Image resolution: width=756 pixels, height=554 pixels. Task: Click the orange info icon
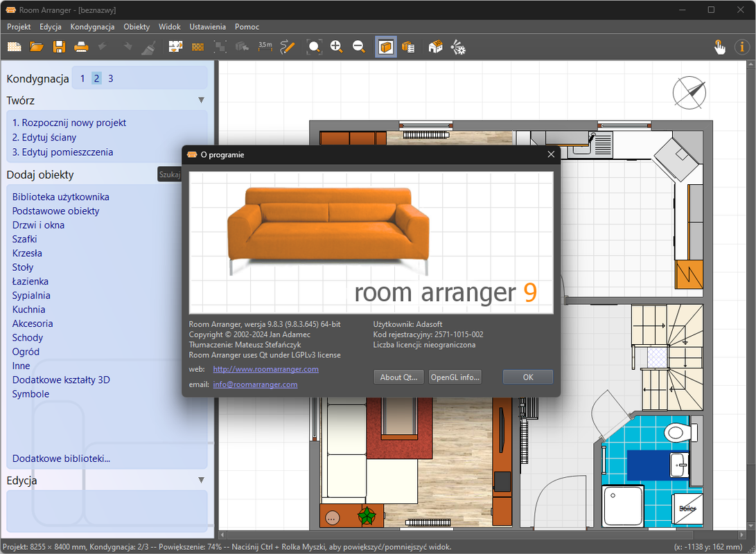click(741, 46)
